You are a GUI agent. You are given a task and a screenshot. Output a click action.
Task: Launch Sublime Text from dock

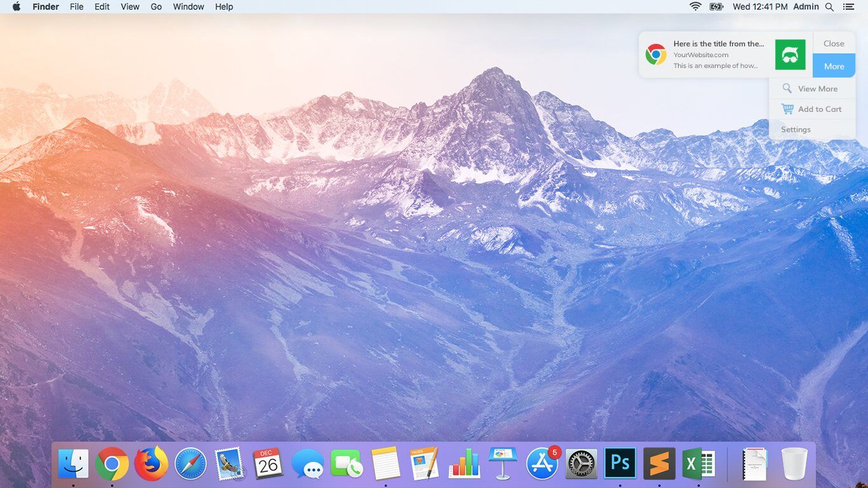coord(659,464)
